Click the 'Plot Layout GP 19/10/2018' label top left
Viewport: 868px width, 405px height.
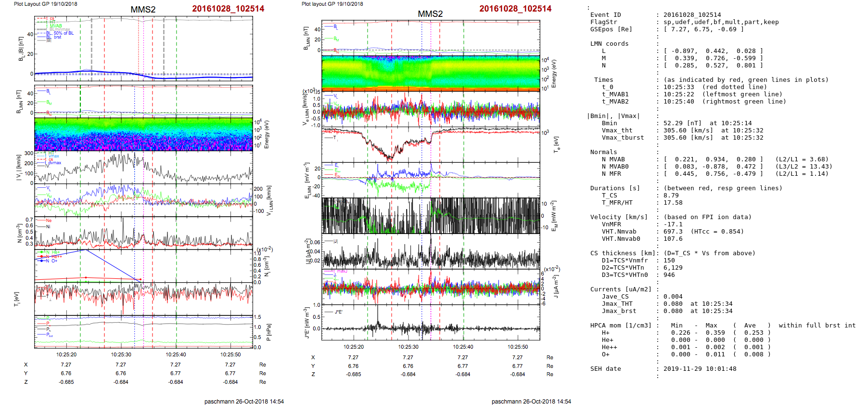click(45, 4)
